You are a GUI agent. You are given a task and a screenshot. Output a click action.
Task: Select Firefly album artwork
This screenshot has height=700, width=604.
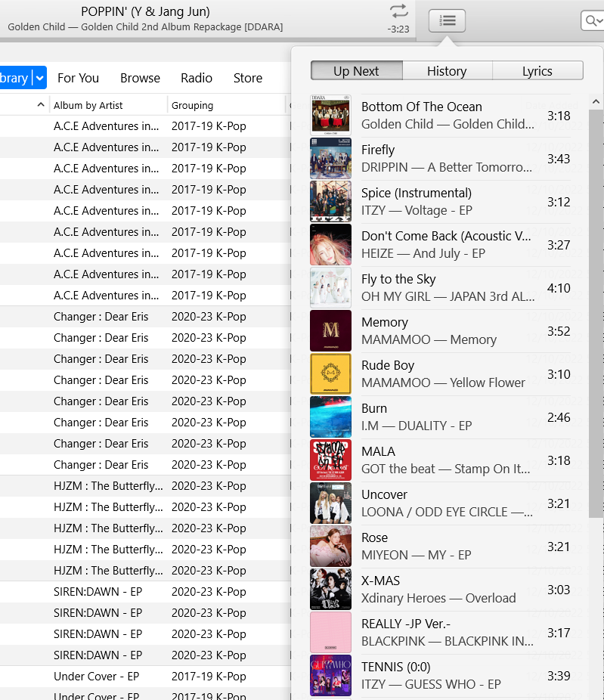coord(331,159)
